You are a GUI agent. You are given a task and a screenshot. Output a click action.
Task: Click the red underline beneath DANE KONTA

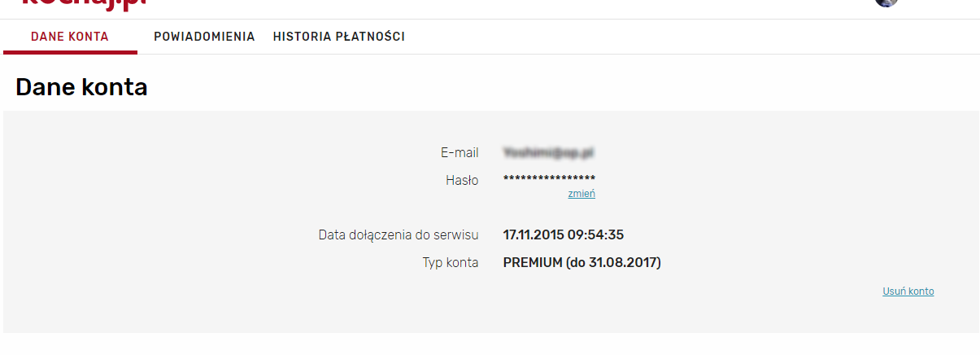pos(70,52)
